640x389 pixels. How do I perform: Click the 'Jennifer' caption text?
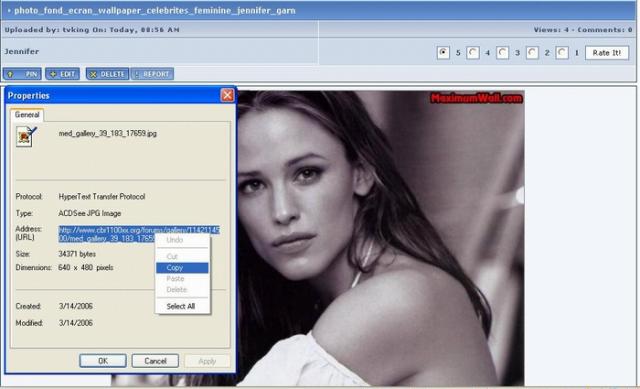(22, 51)
